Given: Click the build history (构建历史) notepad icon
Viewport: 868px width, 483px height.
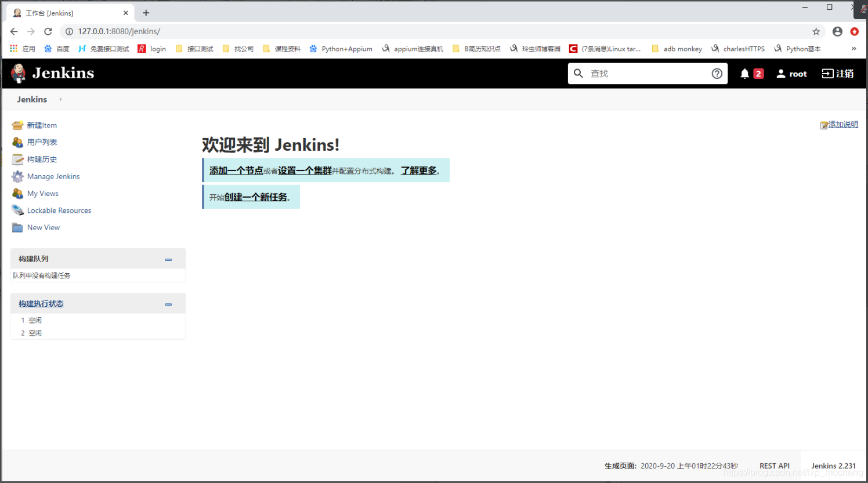Looking at the screenshot, I should (17, 159).
